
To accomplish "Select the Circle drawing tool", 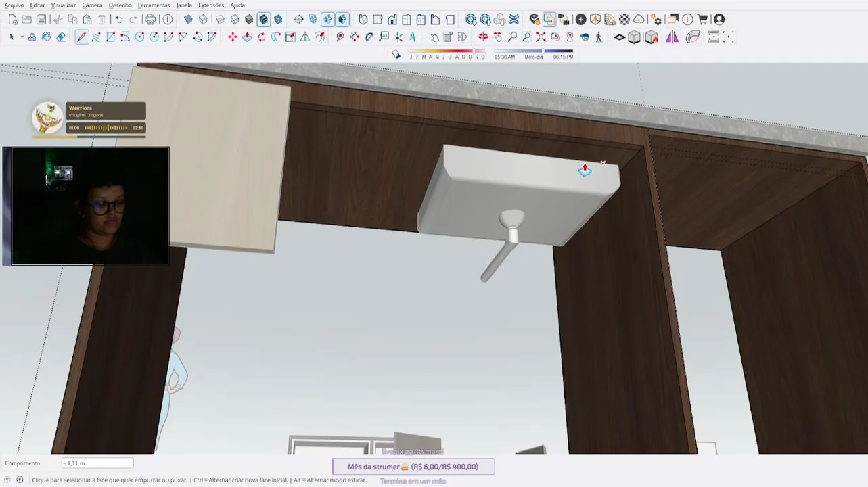I will click(x=139, y=37).
